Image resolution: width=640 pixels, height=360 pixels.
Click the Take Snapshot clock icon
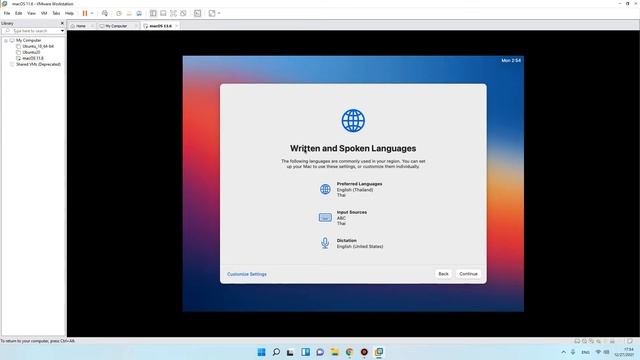[x=119, y=13]
